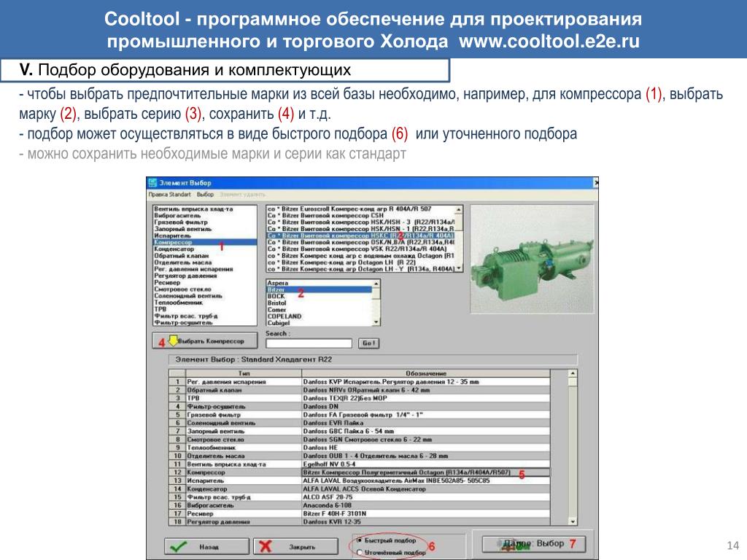This screenshot has height=560, width=747.
Task: Choose Bitzer Компрес-конд агр Octagon LH (R 22)
Action: click(x=360, y=262)
